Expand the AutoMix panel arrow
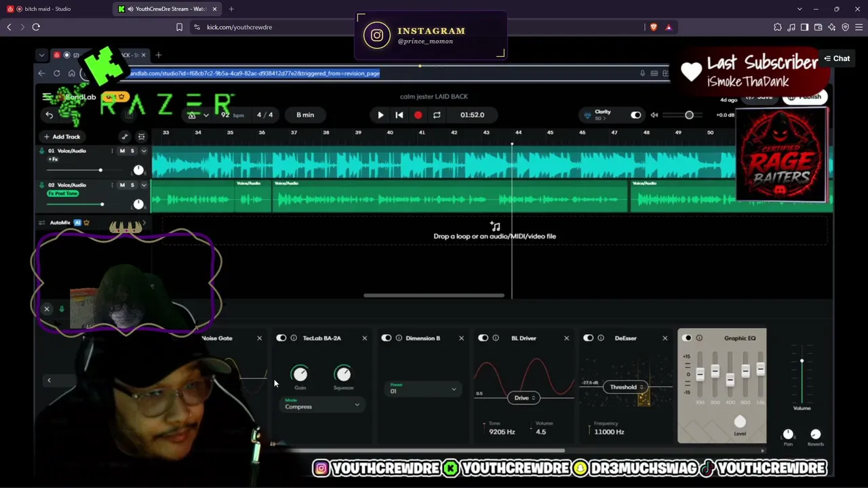 click(144, 222)
